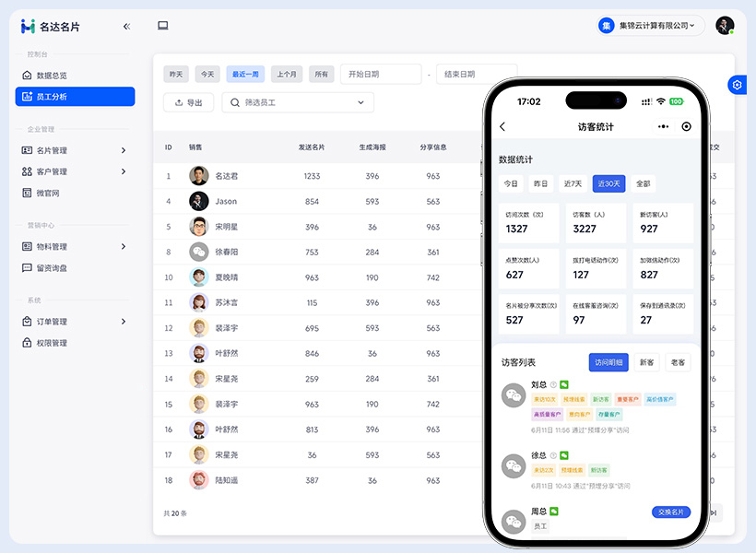
Task: Tap the 访客数 3227 stat card
Action: (x=596, y=223)
